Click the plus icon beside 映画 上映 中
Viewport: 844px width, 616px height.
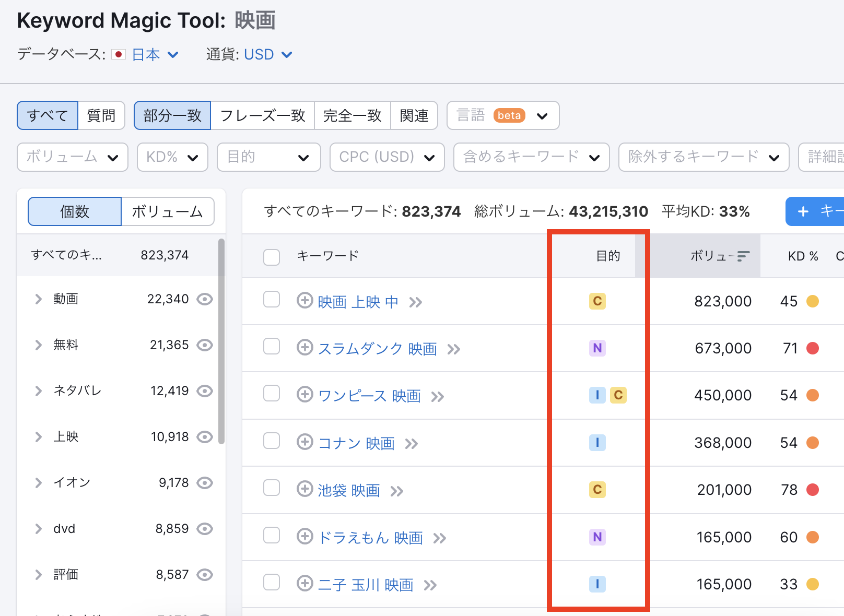point(304,301)
